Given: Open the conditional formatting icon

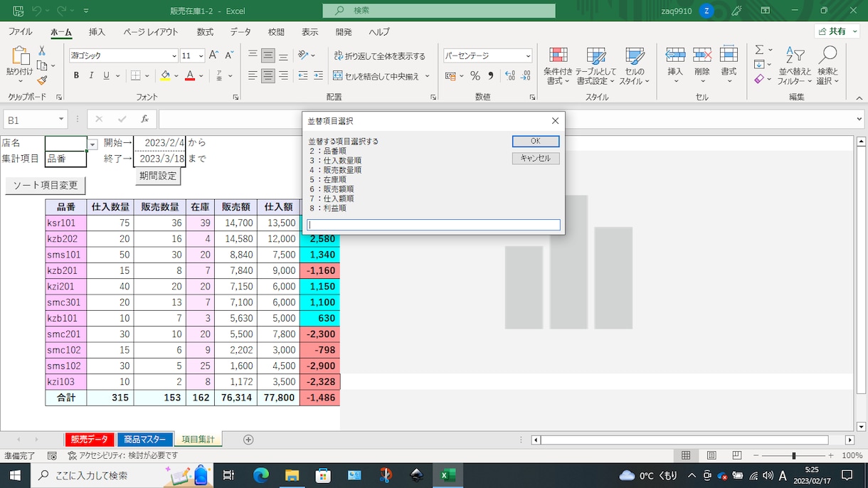Looking at the screenshot, I should (x=559, y=65).
